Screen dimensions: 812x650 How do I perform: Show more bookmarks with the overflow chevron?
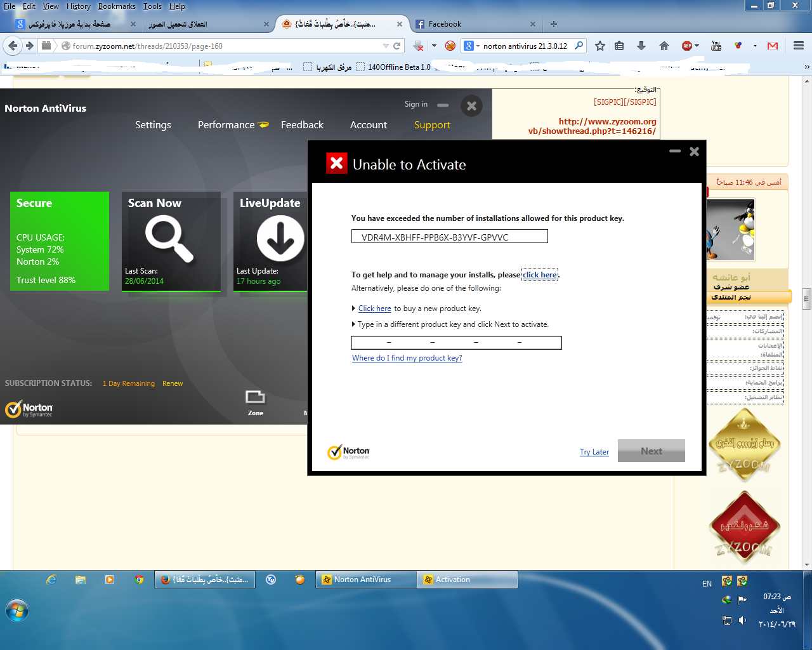tap(807, 67)
